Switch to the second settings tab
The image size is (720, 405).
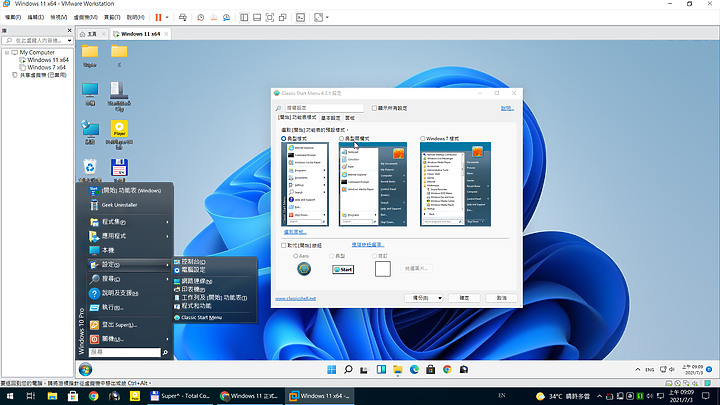(x=331, y=118)
